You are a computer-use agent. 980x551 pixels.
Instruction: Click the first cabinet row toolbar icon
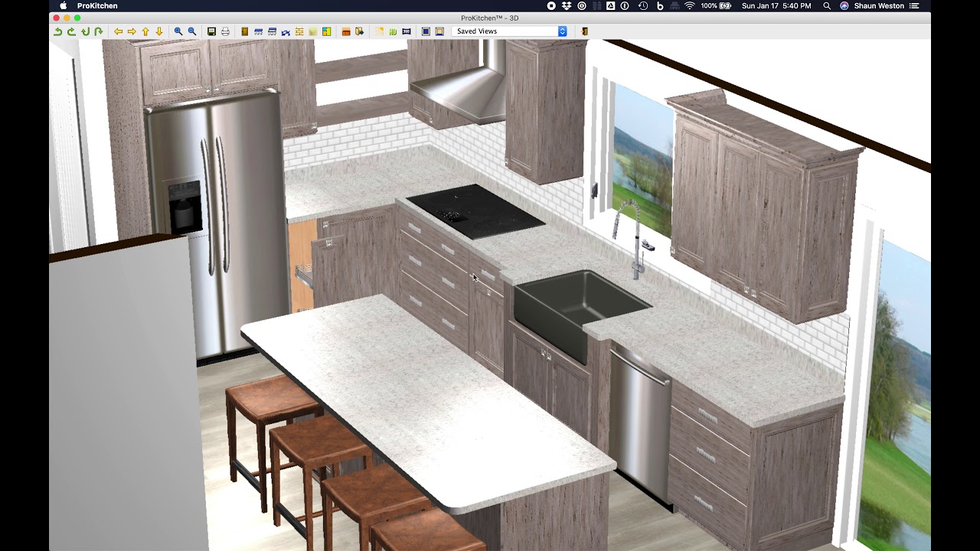tap(258, 31)
